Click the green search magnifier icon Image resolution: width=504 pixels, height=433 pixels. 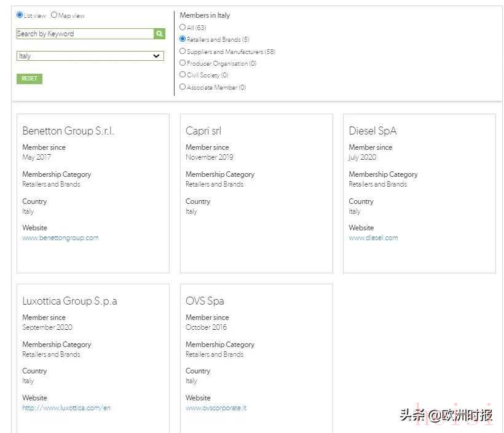[x=160, y=34]
